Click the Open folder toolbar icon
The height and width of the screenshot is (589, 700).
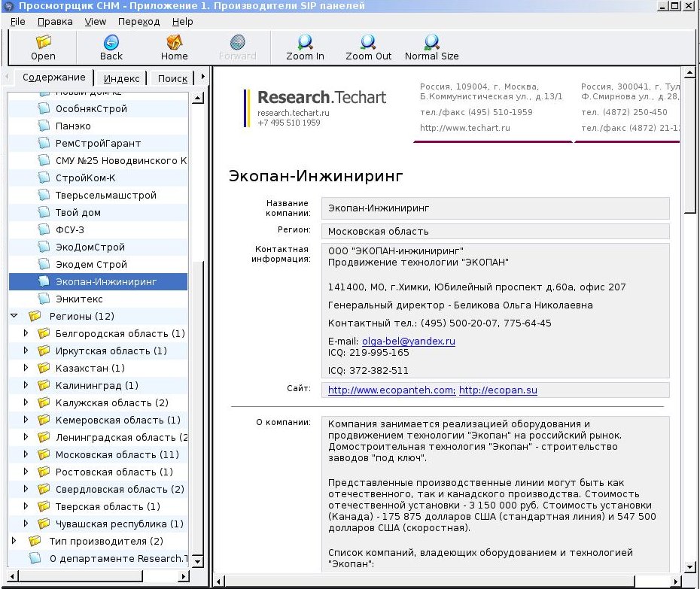point(44,42)
